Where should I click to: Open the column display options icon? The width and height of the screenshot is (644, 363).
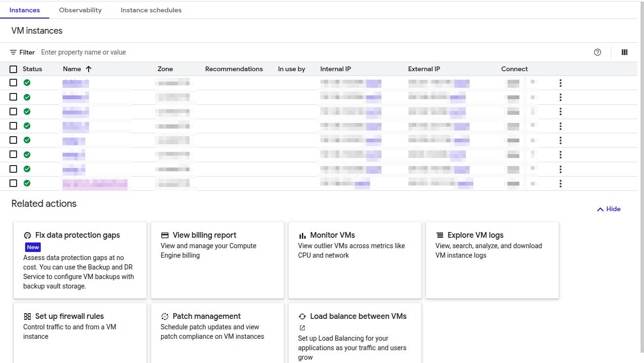(624, 52)
